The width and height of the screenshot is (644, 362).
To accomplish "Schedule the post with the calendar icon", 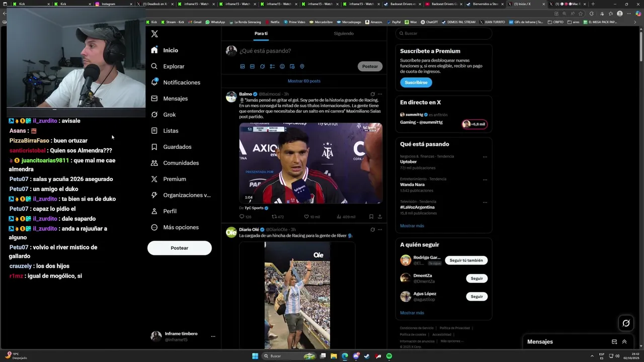I will (292, 66).
